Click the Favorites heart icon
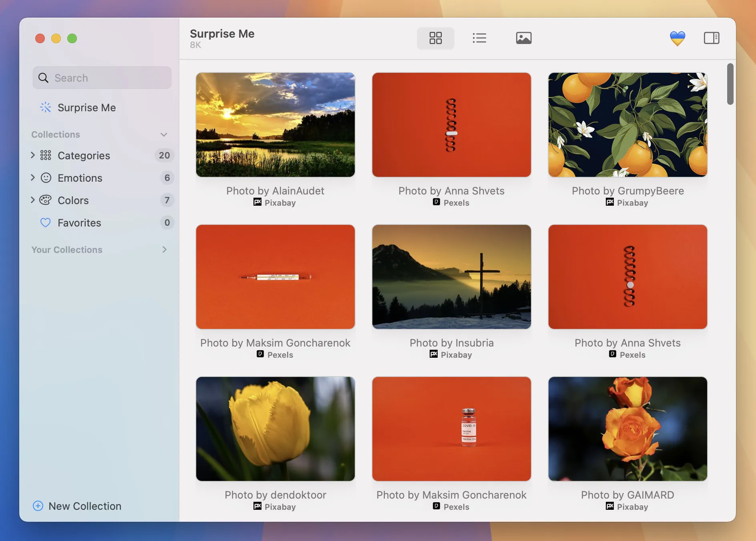Screen dimensions: 756x541 [46, 222]
